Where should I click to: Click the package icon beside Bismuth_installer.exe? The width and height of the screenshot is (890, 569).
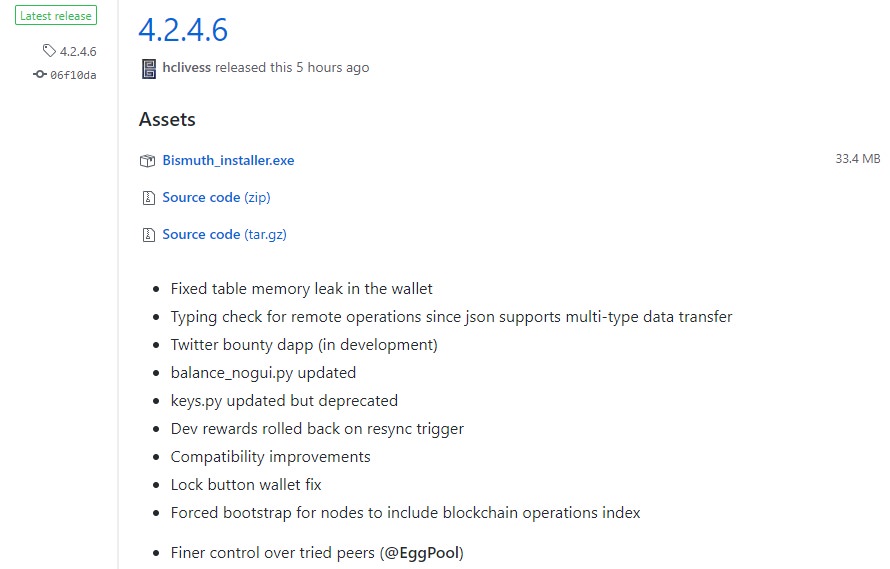coord(148,161)
